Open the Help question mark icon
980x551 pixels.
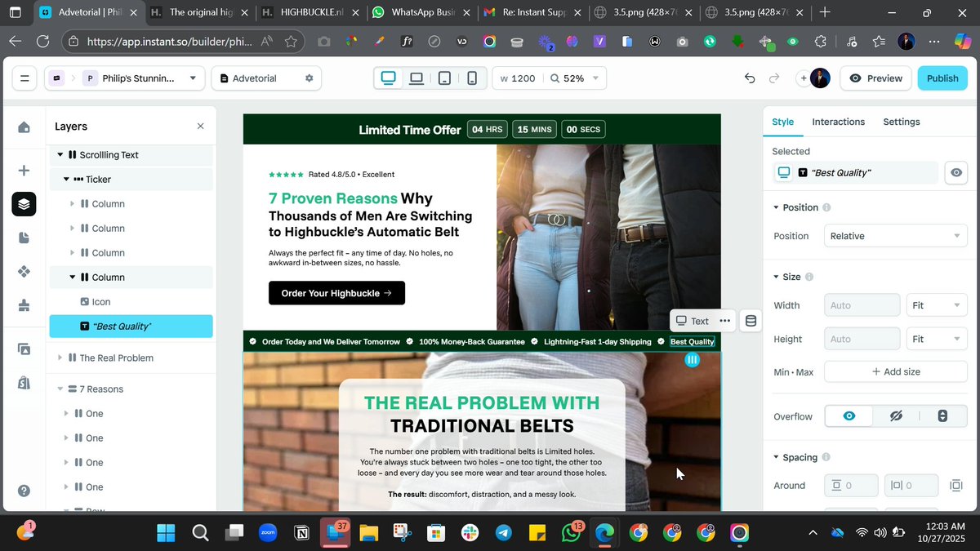coord(24,491)
